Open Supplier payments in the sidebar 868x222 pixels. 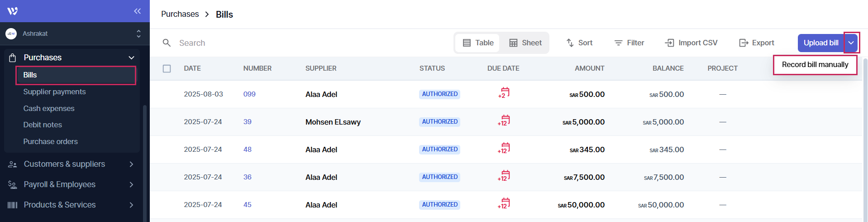pos(54,92)
